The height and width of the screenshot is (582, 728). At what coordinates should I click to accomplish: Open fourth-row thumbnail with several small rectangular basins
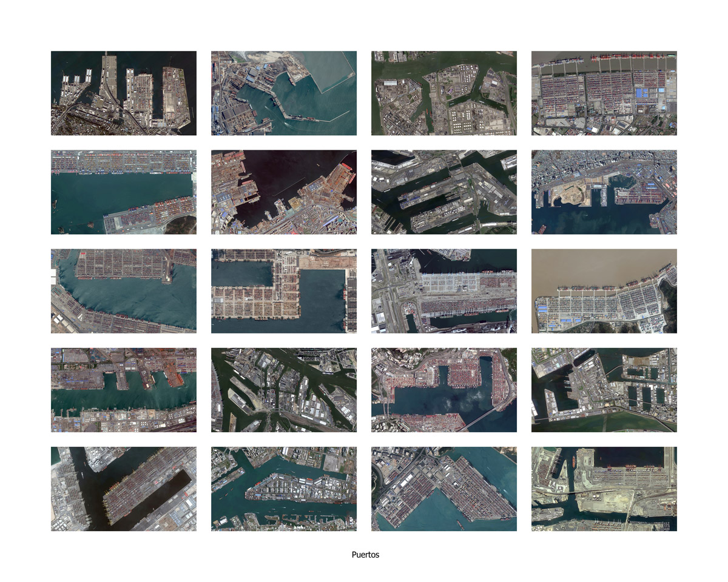click(604, 389)
